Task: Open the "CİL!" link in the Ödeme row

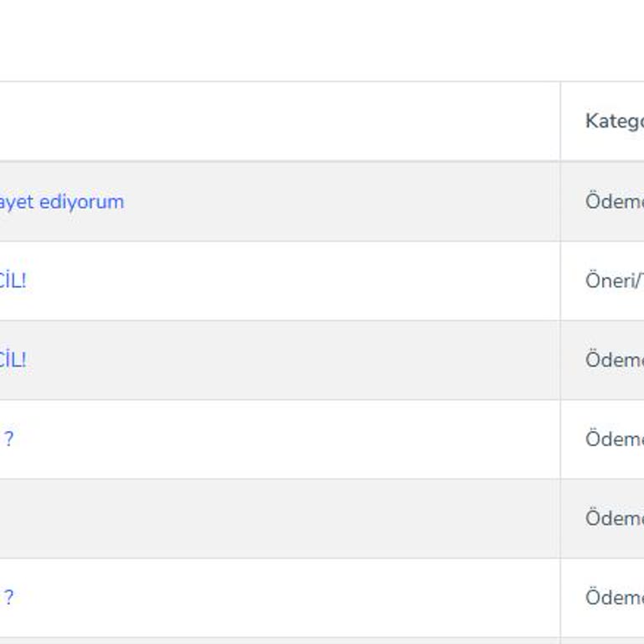Action: pos(13,361)
